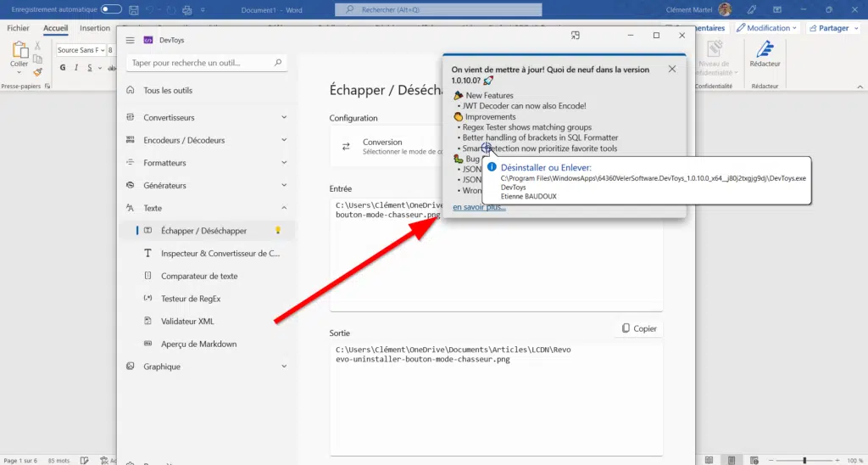Click the pen icon beside the Word account
This screenshot has height=465, width=868.
click(751, 10)
